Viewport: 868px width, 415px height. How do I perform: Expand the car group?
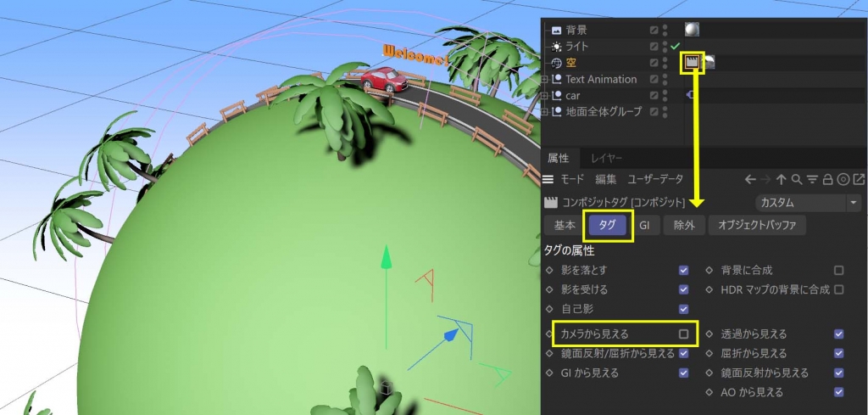(545, 95)
